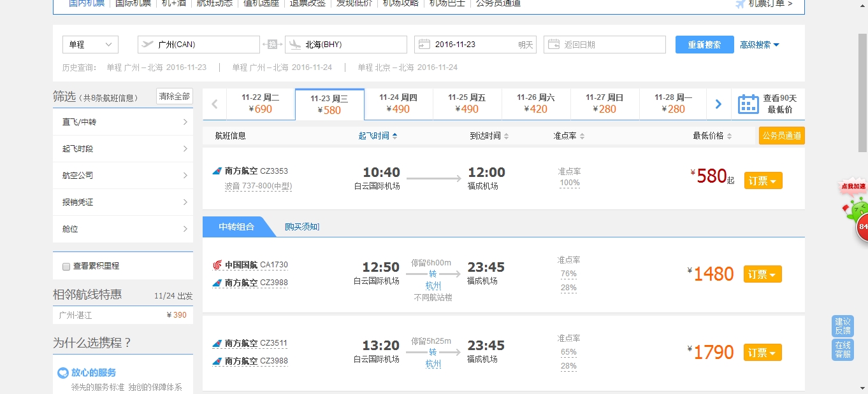Click 南方航空 logo for flight CZ3511

tap(217, 343)
